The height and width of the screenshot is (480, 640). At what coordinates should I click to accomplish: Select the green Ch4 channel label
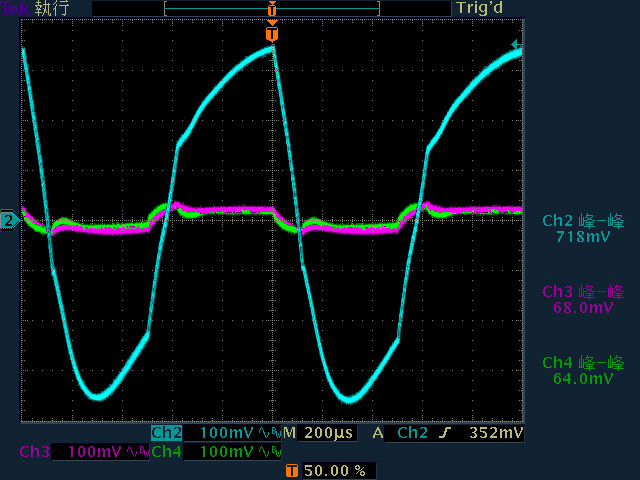tap(167, 452)
